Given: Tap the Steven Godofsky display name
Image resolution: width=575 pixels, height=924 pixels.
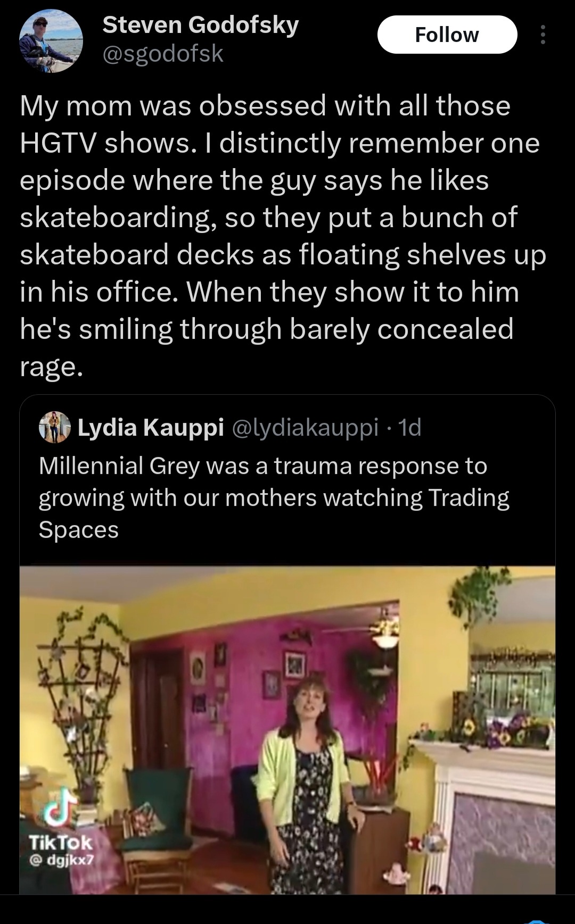Looking at the screenshot, I should (x=200, y=25).
